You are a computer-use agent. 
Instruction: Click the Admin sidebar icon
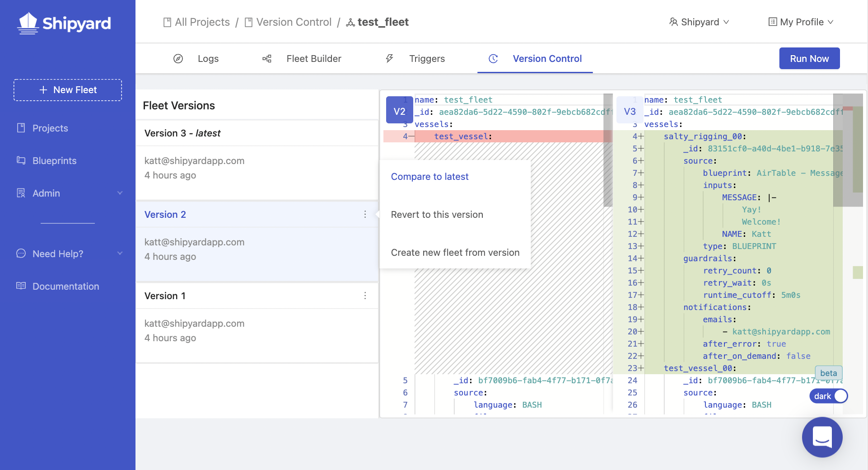point(21,193)
